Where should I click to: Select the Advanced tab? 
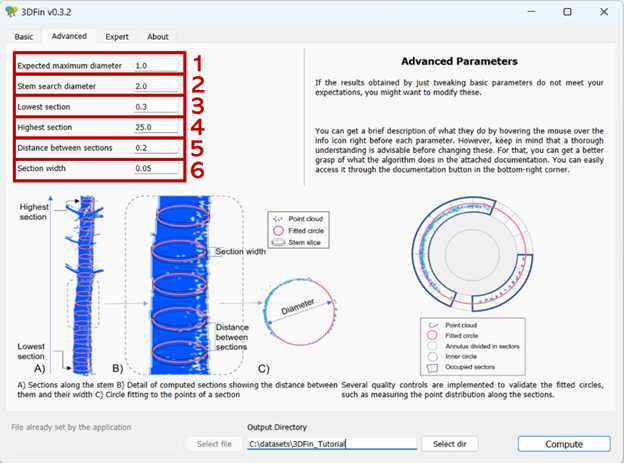coord(69,36)
